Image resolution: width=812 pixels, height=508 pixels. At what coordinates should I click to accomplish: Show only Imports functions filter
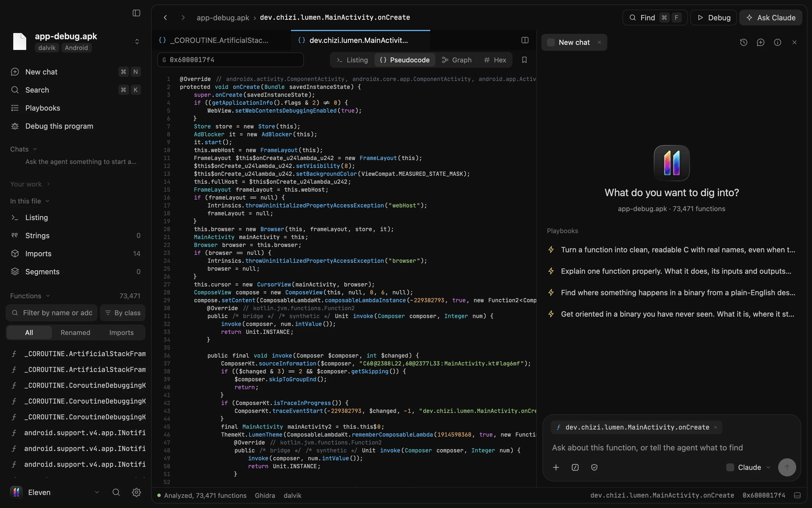122,333
